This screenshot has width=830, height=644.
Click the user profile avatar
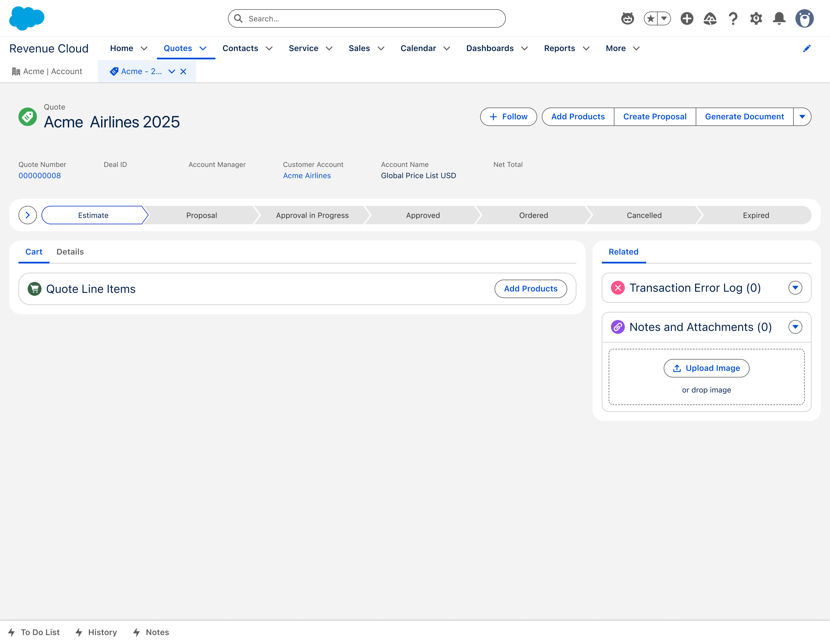click(x=804, y=18)
